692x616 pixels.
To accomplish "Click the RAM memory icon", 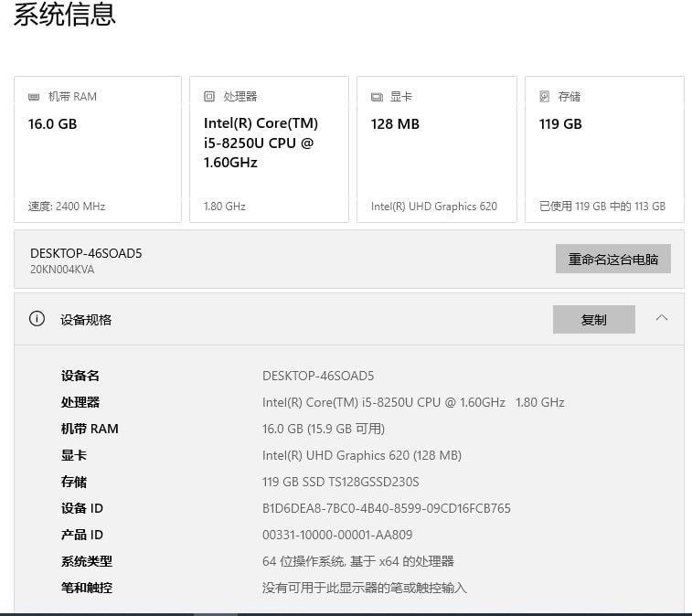I will (x=34, y=97).
